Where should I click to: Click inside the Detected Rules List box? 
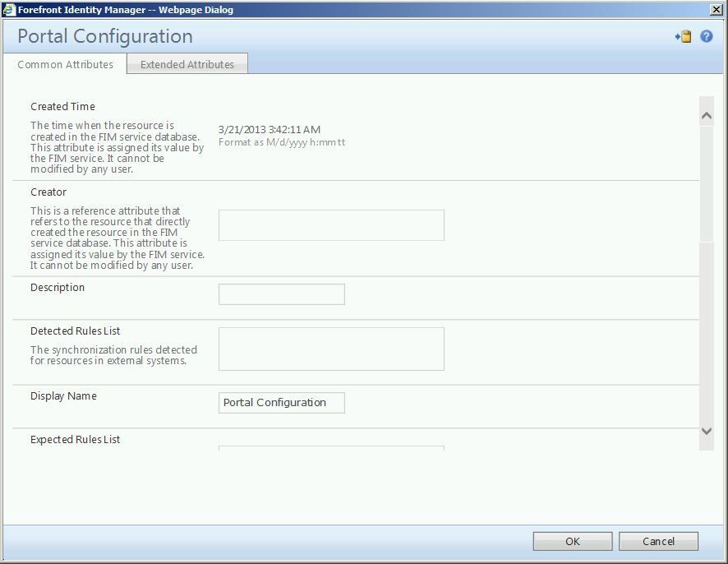click(331, 349)
